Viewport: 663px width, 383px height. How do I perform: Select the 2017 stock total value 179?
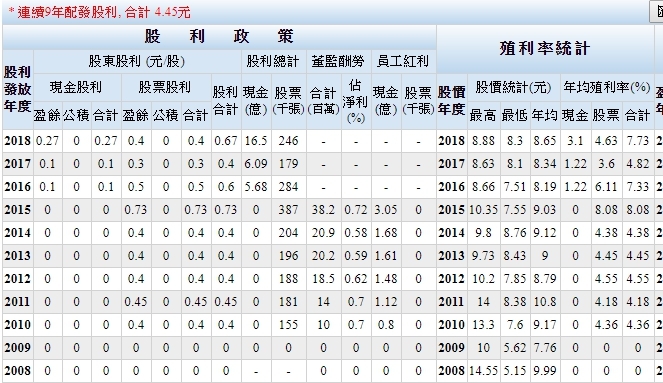point(288,164)
